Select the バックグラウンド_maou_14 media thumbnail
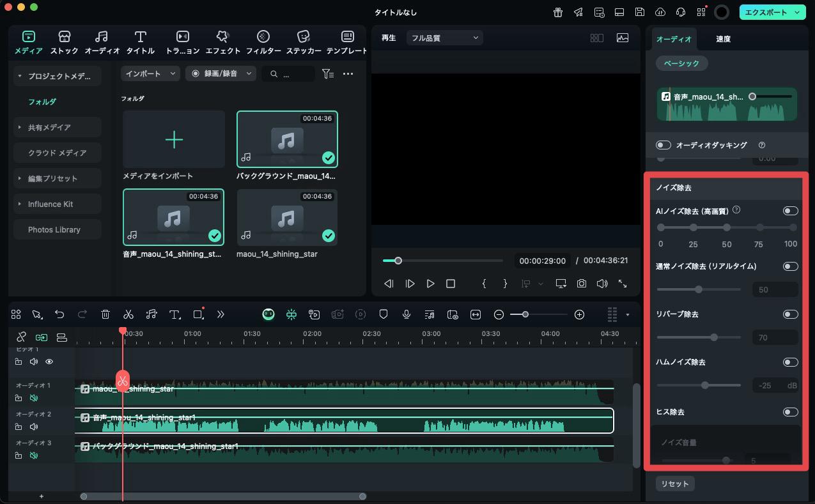Screen dimensions: 815x504 (287, 140)
